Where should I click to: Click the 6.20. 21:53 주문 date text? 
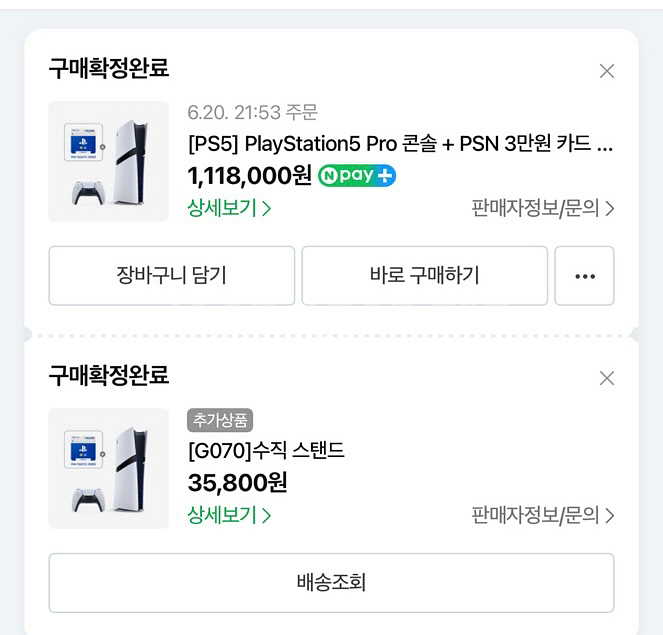[x=252, y=113]
